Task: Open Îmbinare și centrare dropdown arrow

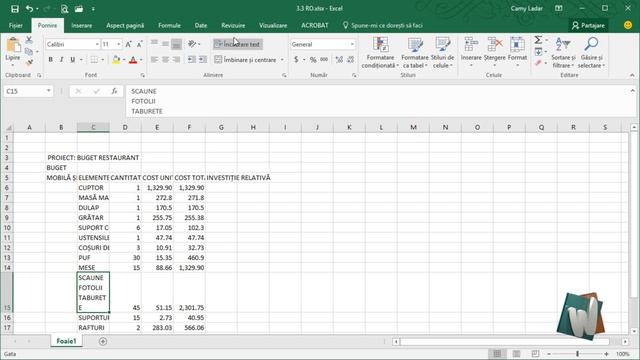Action: pyautogui.click(x=282, y=60)
